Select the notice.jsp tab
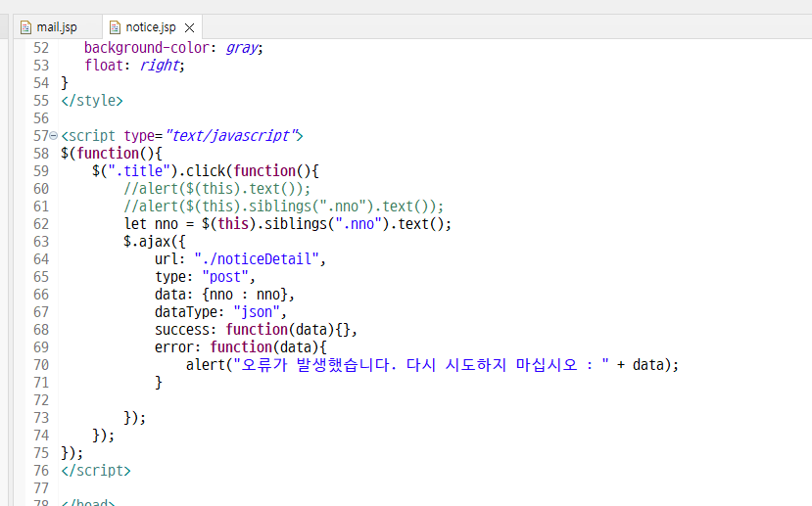The image size is (812, 506). pyautogui.click(x=150, y=26)
